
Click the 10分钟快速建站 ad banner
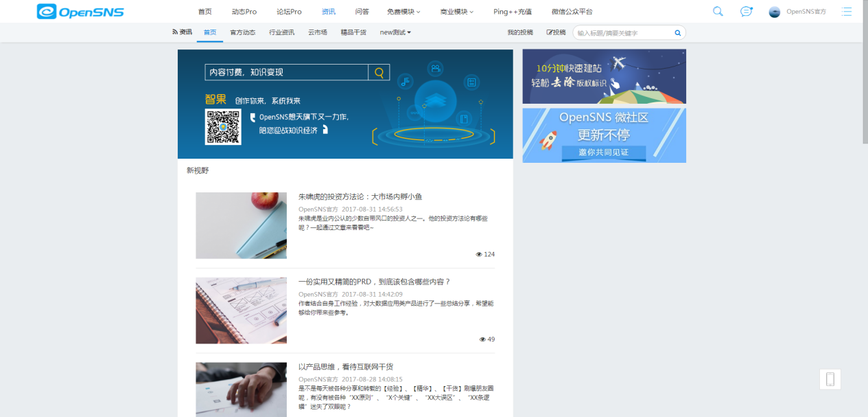point(604,76)
